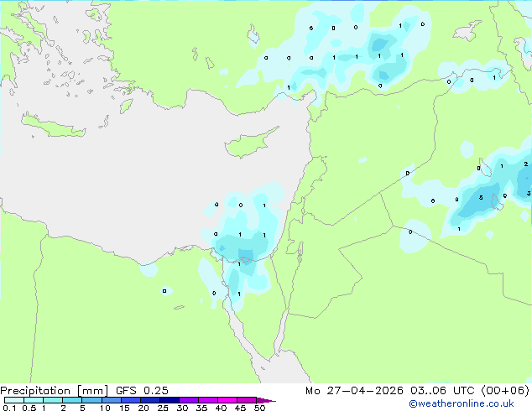This screenshot has width=532, height=411.
Task: Click the 45–50 mm legend color box
Action: click(x=247, y=400)
